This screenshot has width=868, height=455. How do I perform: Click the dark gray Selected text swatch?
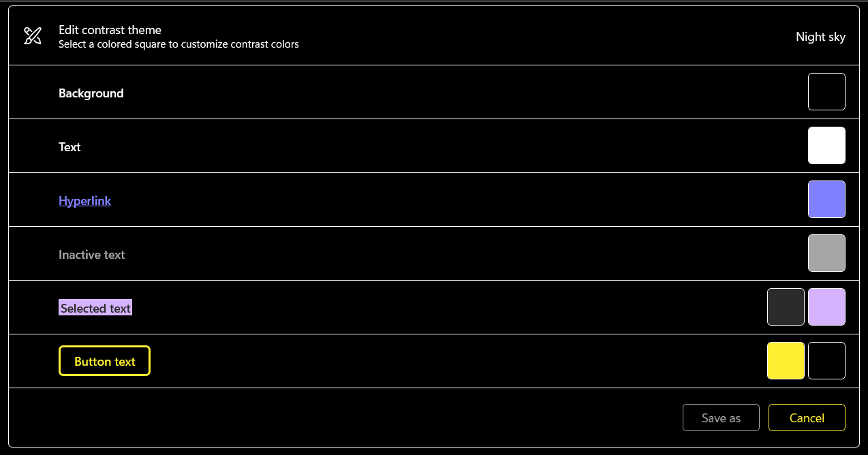click(x=786, y=307)
